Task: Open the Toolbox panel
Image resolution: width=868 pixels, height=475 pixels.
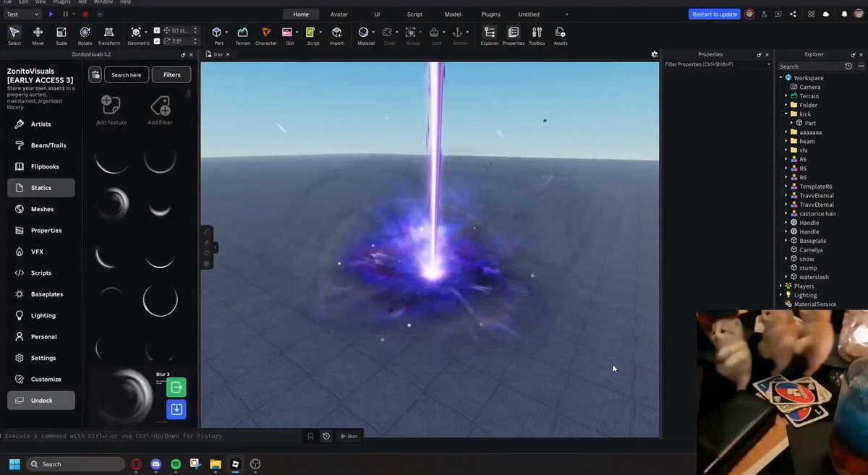Action: (537, 35)
